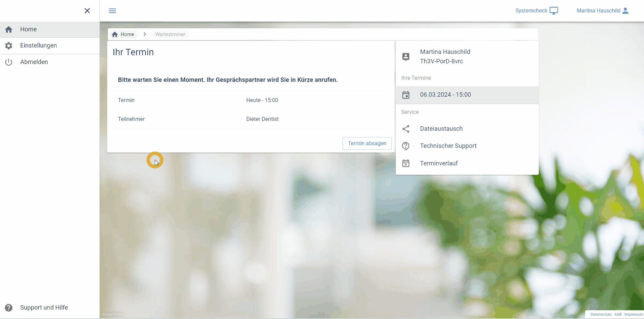Click the Terminverlauf calendar icon
Viewport: 644px width, 319px height.
click(406, 163)
